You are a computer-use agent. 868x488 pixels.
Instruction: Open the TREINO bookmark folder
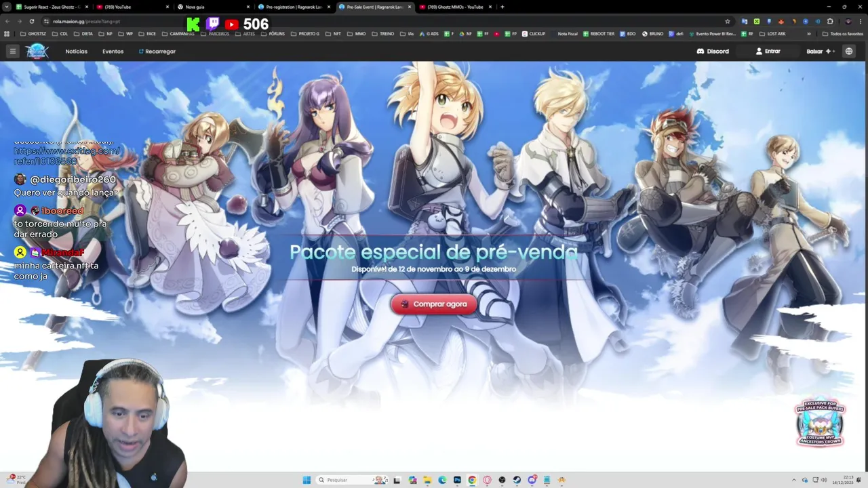coord(382,33)
